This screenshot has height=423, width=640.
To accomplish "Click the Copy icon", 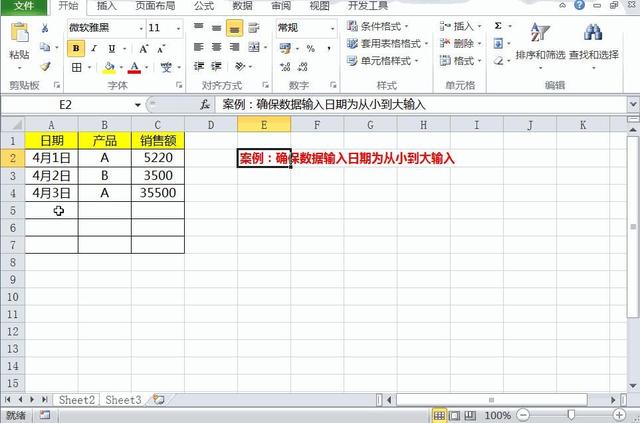I will [x=45, y=47].
